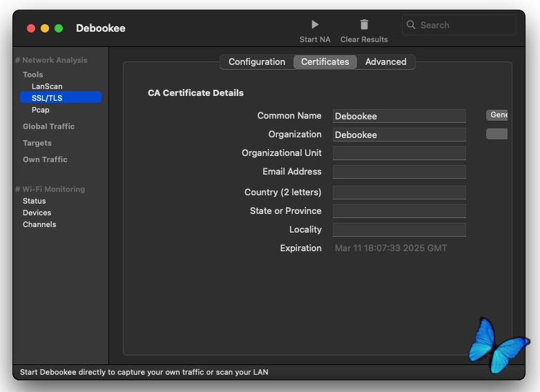
Task: Click the Start NA play icon
Action: point(315,25)
